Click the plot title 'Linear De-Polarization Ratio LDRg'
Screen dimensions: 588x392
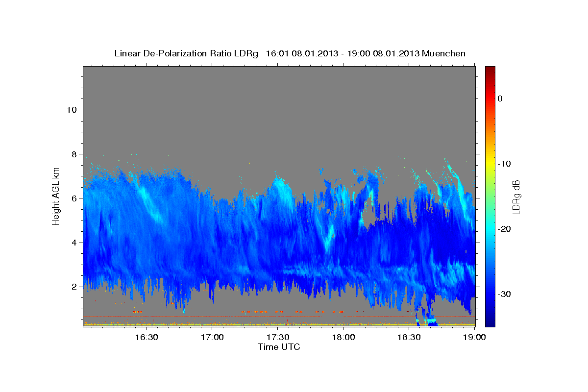click(x=186, y=53)
